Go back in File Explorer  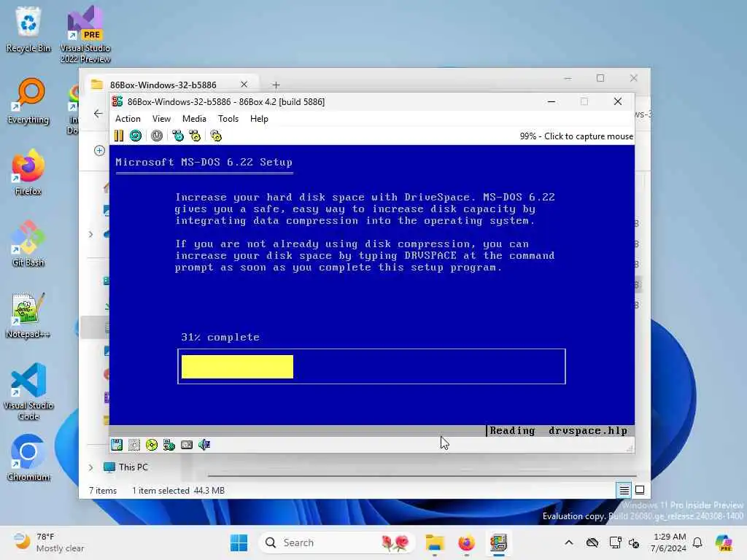[x=98, y=113]
